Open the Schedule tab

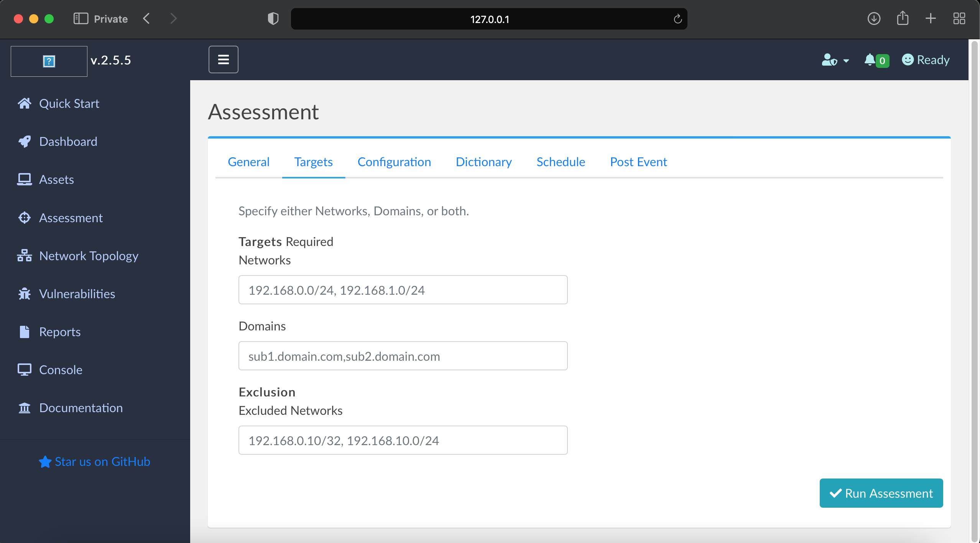[561, 162]
